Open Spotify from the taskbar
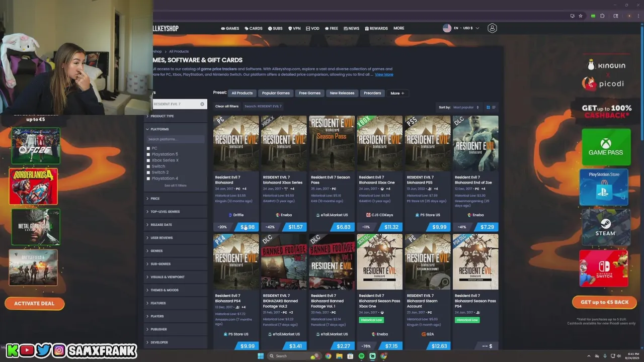Viewport: 644px width, 362px height. [361, 356]
